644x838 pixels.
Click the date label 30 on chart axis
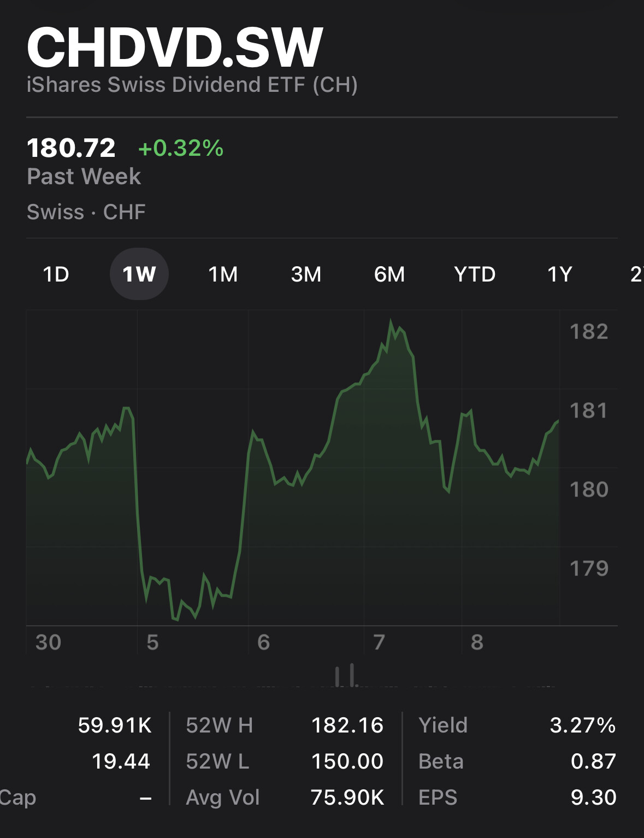tap(48, 642)
